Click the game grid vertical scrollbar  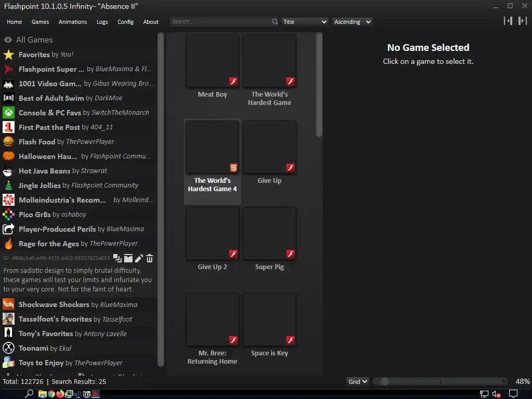319,85
